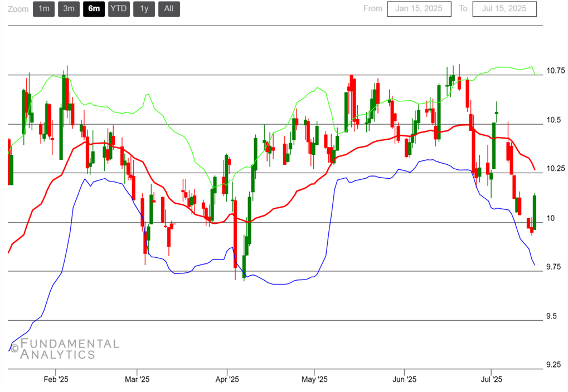Click the Jul '25 x-axis label
Screen dimensions: 568x392
(491, 379)
